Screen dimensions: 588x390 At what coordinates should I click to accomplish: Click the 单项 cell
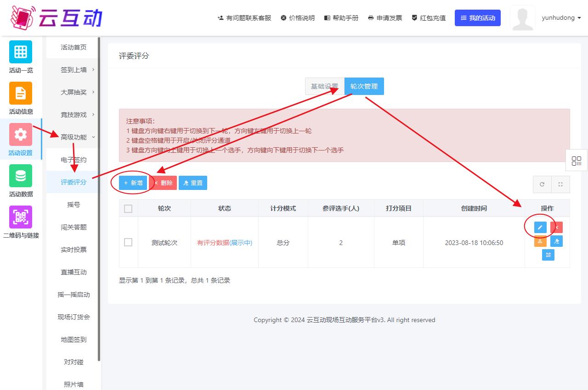pyautogui.click(x=399, y=243)
